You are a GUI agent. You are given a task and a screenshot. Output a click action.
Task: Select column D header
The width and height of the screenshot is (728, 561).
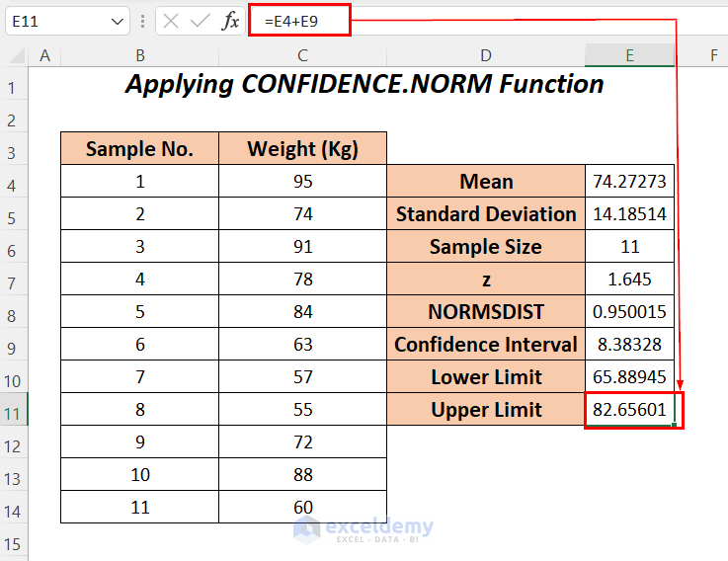[x=486, y=55]
